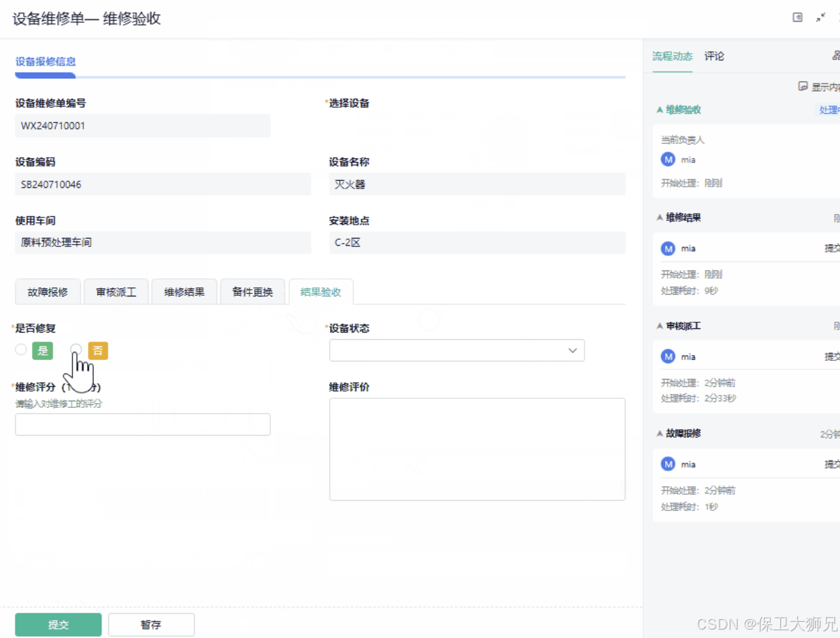Image resolution: width=840 pixels, height=638 pixels.
Task: Open the 评论 tab
Action: [715, 56]
